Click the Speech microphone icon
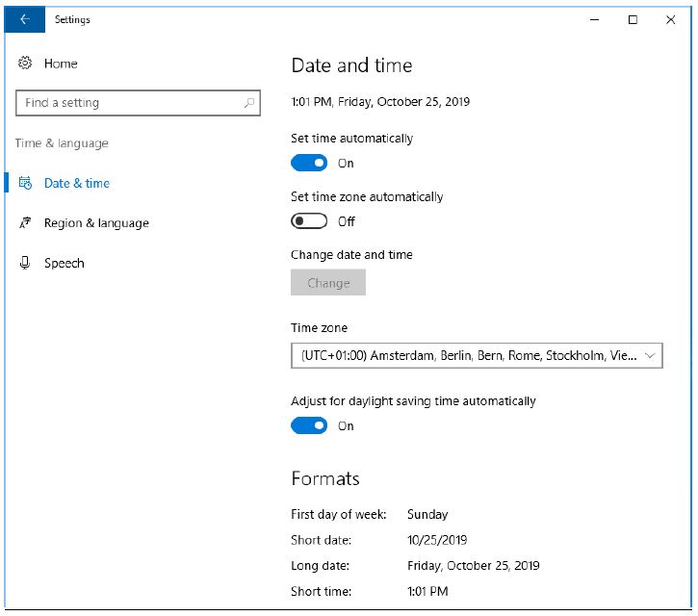Screen dimensions: 698x616 [25, 263]
